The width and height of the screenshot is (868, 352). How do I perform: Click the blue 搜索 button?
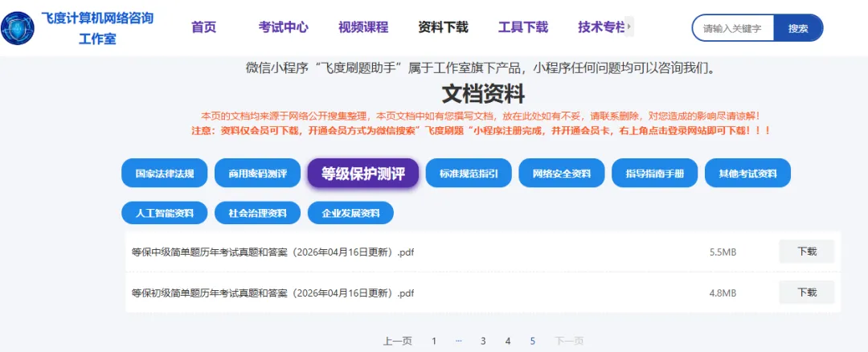point(798,28)
